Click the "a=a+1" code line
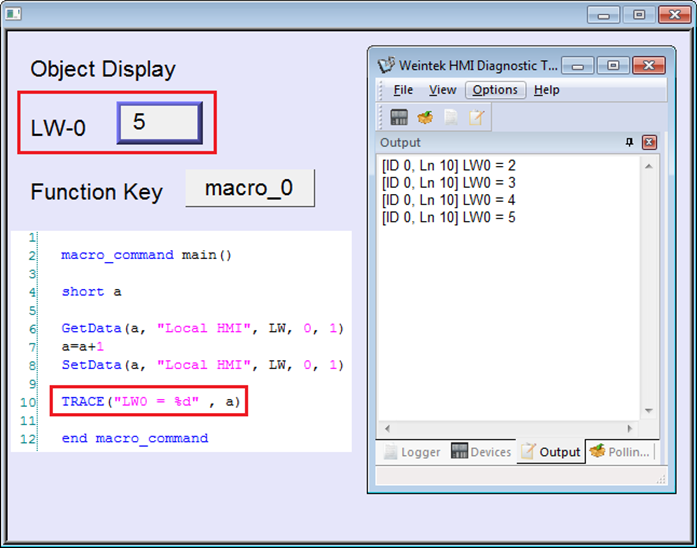Image resolution: width=697 pixels, height=548 pixels. coord(83,347)
